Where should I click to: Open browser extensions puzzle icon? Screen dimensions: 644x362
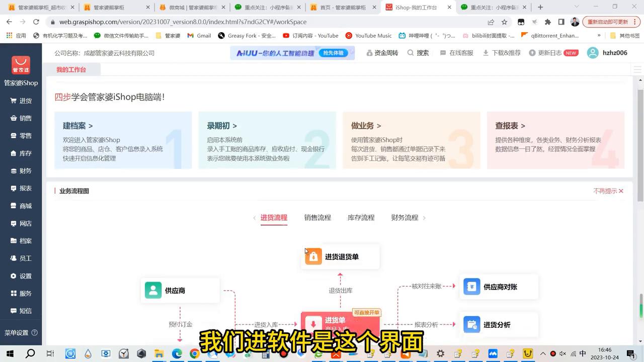click(548, 22)
